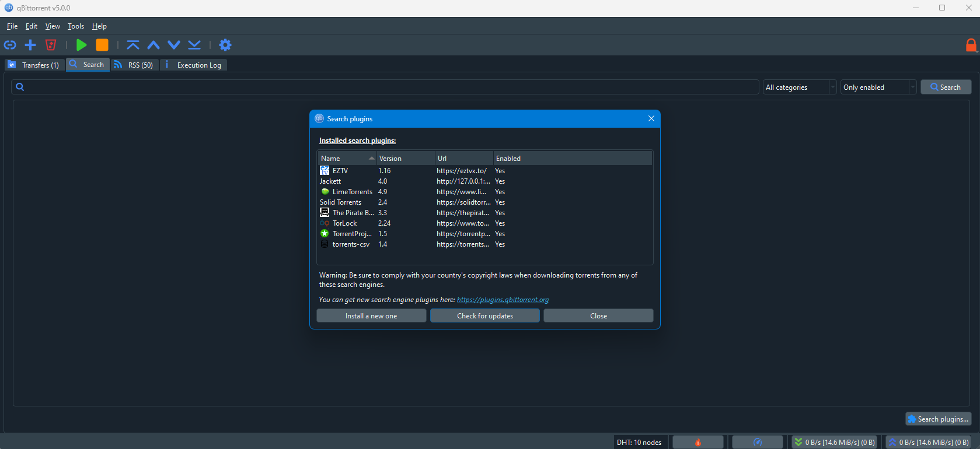Click the EZTV version 1.16 cell
Image resolution: width=980 pixels, height=449 pixels.
pos(385,170)
